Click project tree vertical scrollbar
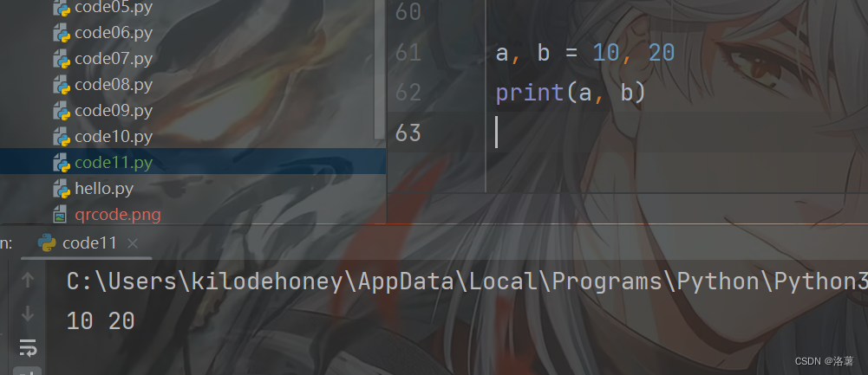The height and width of the screenshot is (375, 868). 380,69
